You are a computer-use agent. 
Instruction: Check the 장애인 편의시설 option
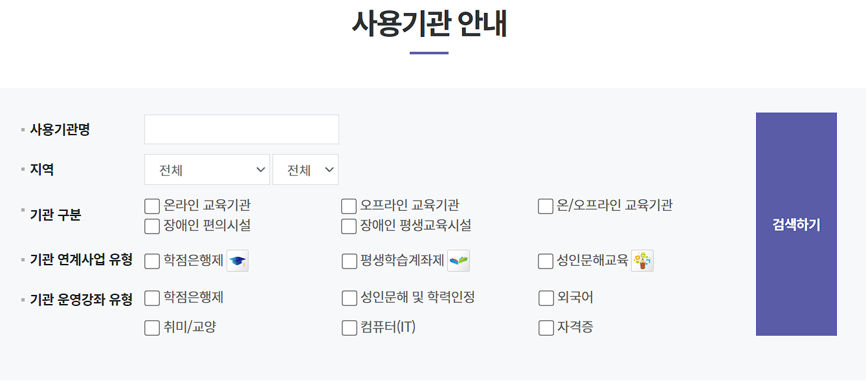pos(151,226)
